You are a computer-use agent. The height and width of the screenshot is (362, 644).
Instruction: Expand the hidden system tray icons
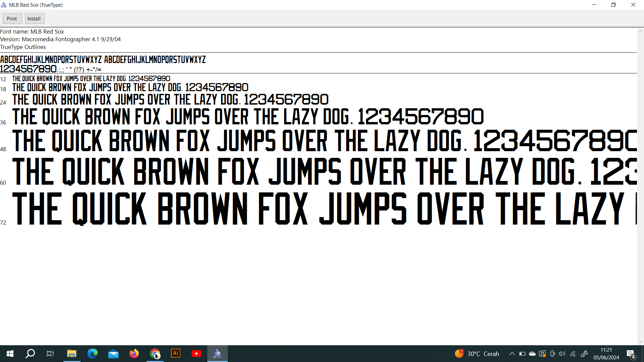[512, 354]
